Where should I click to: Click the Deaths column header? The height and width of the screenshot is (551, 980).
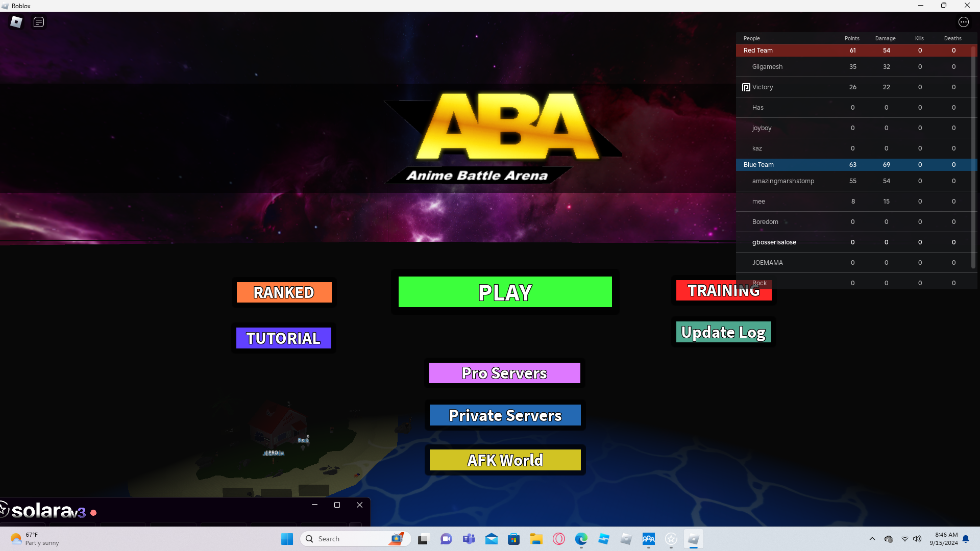pyautogui.click(x=953, y=38)
